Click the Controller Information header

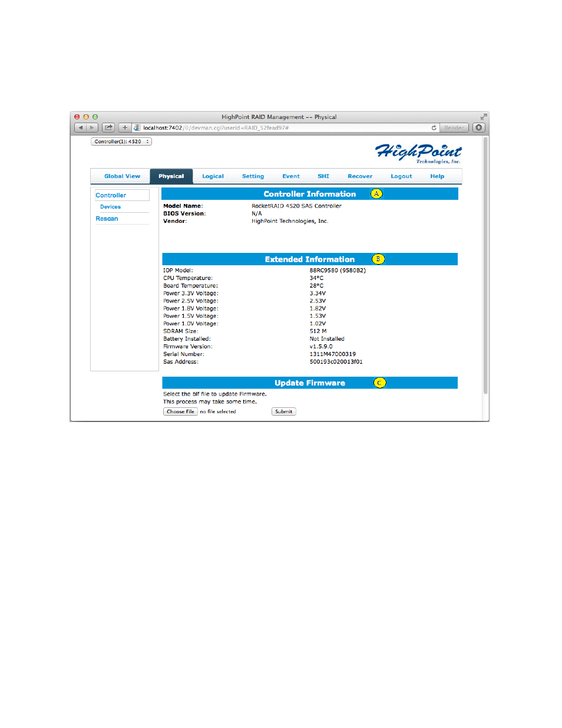tap(310, 194)
